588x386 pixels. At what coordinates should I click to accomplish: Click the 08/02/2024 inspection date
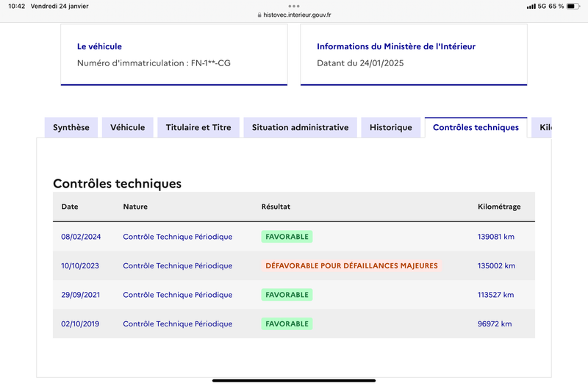click(x=81, y=237)
